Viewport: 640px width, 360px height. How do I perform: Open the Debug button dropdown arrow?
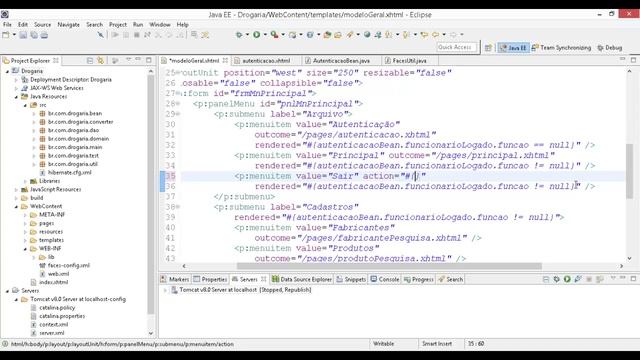pyautogui.click(x=247, y=35)
